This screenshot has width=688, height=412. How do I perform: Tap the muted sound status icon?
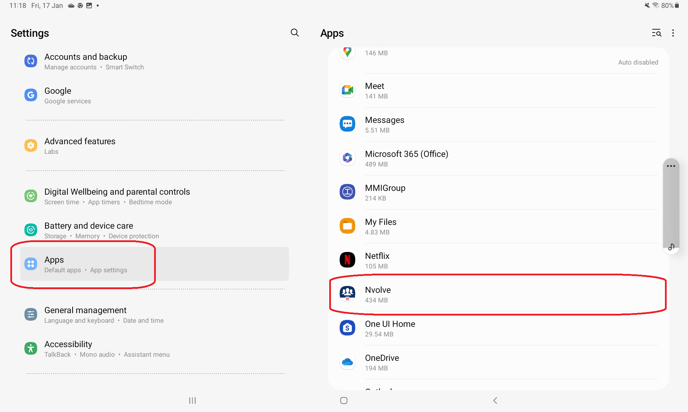[647, 5]
